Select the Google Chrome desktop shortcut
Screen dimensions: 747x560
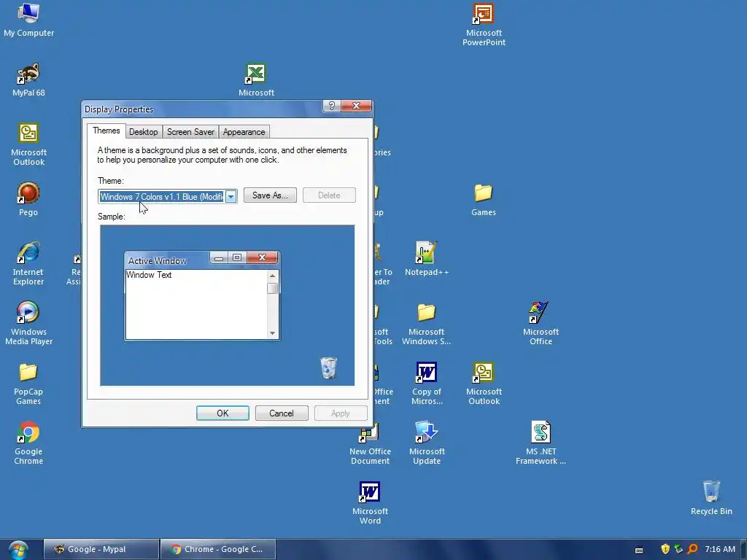point(28,443)
